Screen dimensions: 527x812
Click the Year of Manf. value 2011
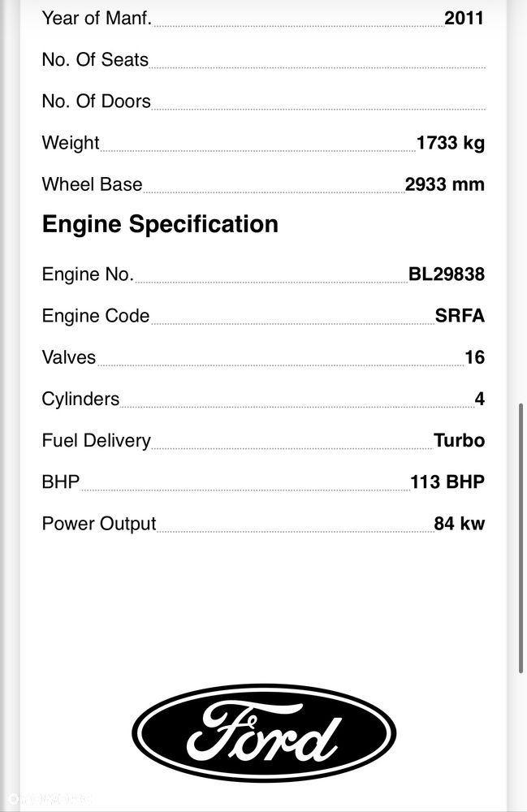click(464, 18)
